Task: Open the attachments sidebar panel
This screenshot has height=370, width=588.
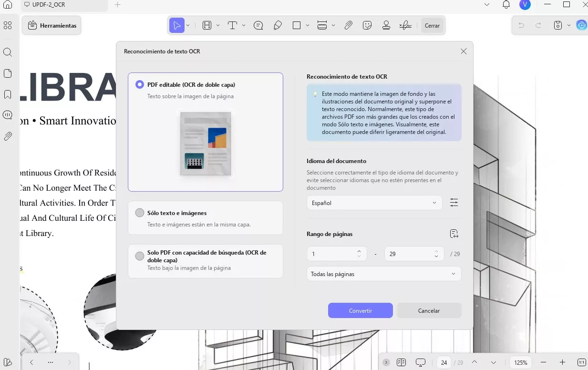Action: 8,136
